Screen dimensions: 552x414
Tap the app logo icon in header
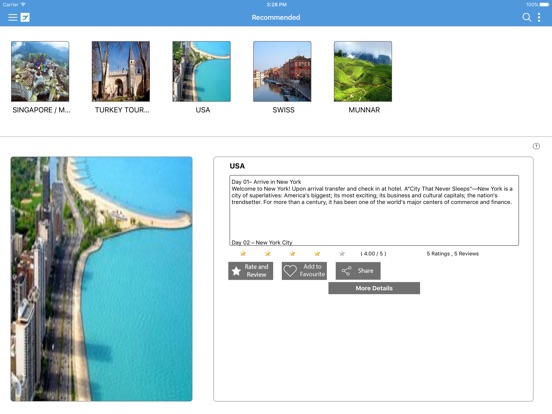coord(25,17)
